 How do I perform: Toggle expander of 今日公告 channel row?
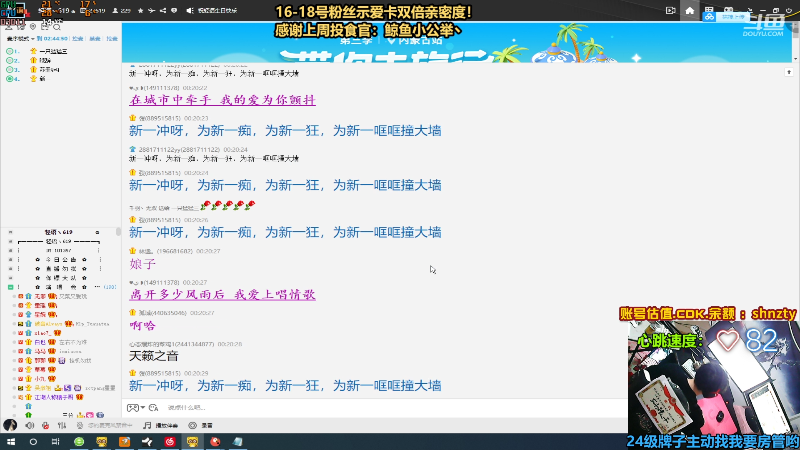pos(10,260)
